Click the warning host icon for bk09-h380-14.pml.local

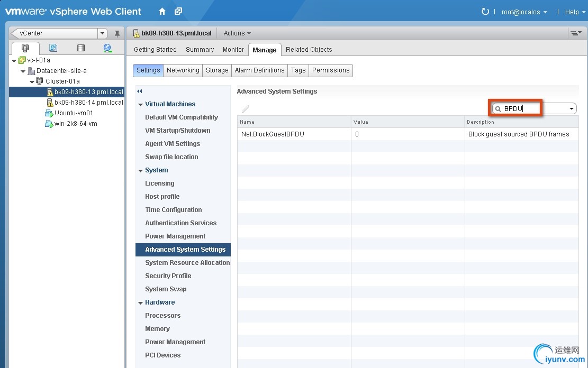pyautogui.click(x=50, y=102)
